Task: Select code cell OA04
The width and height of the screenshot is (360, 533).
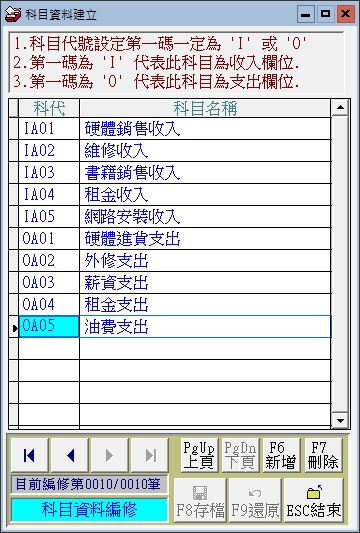Action: (49, 305)
